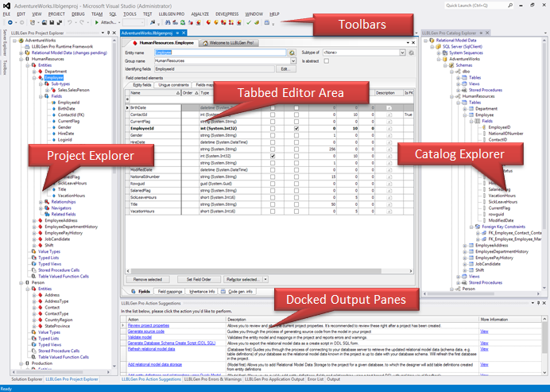The height and width of the screenshot is (392, 550).
Task: Click the pin icon of Action Suggestions pane
Action: [538, 303]
